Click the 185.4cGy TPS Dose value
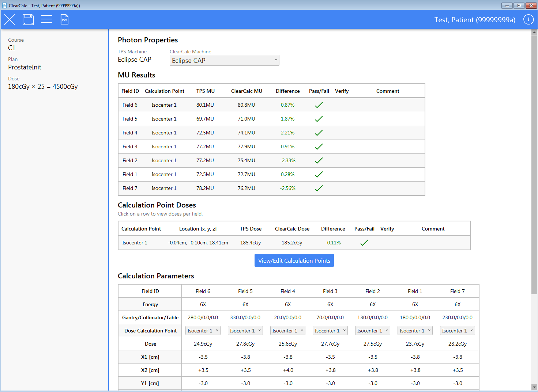This screenshot has height=392, width=538. [251, 243]
